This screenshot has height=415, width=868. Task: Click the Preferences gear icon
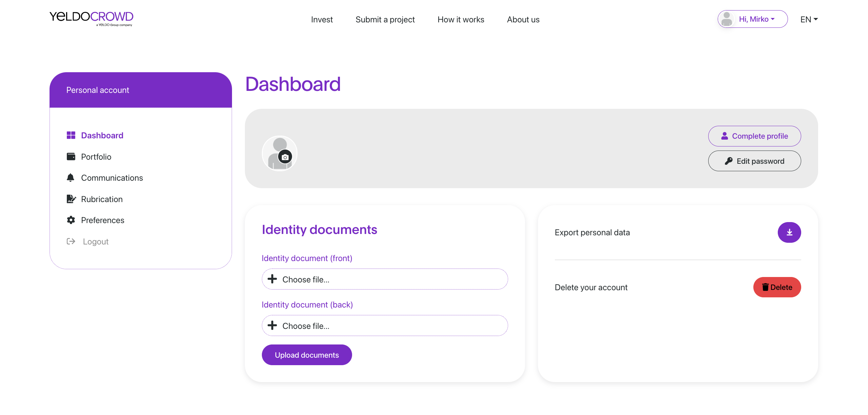[71, 220]
